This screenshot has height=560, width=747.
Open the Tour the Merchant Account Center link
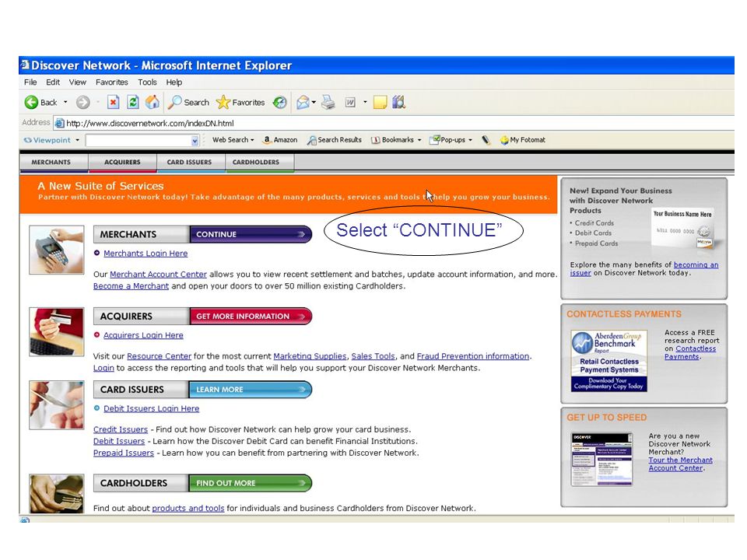click(x=680, y=464)
